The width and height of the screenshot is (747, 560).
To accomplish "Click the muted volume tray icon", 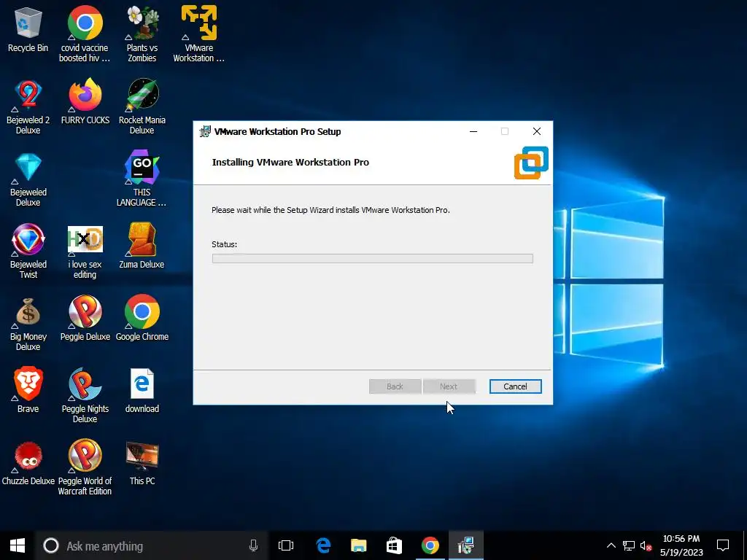I will 646,545.
